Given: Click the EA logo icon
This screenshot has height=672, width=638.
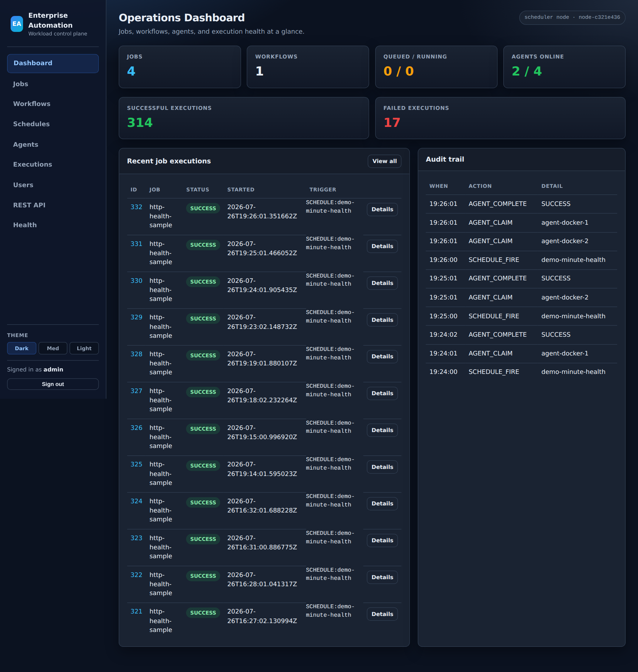Looking at the screenshot, I should pyautogui.click(x=17, y=24).
